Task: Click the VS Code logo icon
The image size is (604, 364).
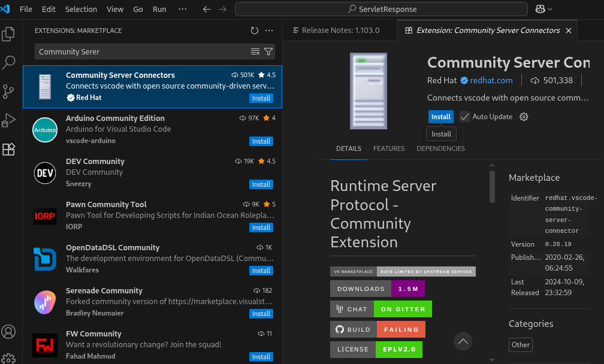Action: [5, 8]
